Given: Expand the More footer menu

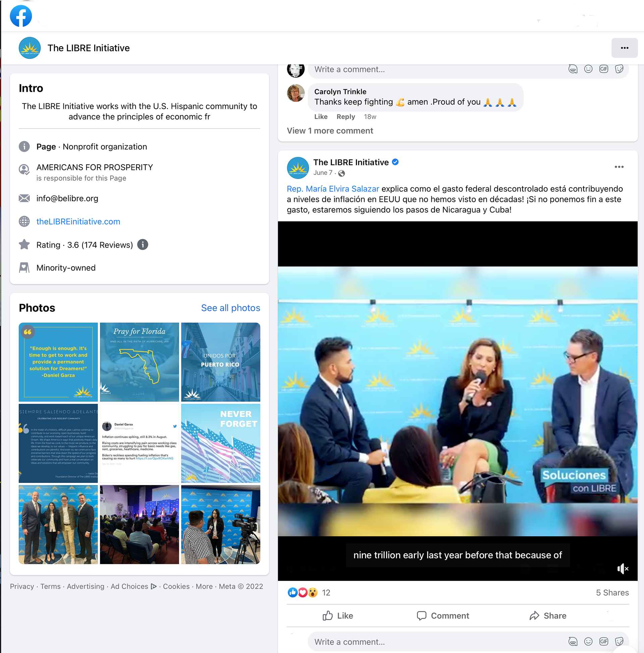Looking at the screenshot, I should 204,586.
